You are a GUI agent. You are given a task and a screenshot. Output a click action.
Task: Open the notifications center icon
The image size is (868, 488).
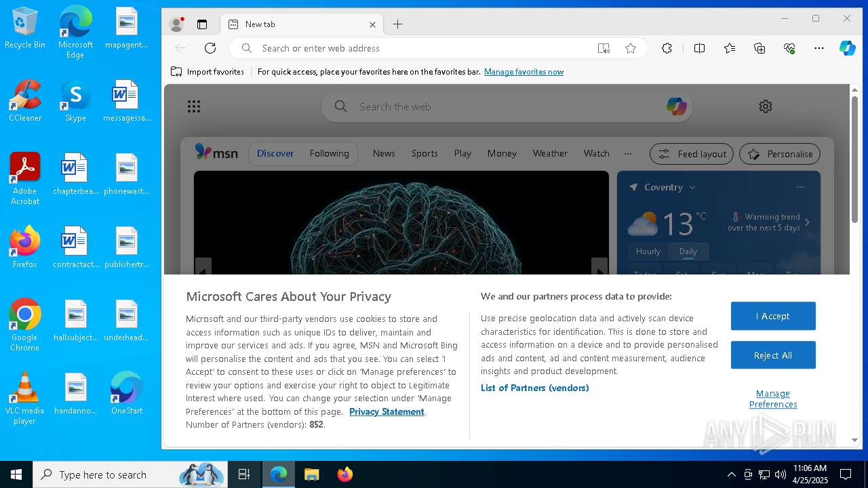pyautogui.click(x=846, y=474)
